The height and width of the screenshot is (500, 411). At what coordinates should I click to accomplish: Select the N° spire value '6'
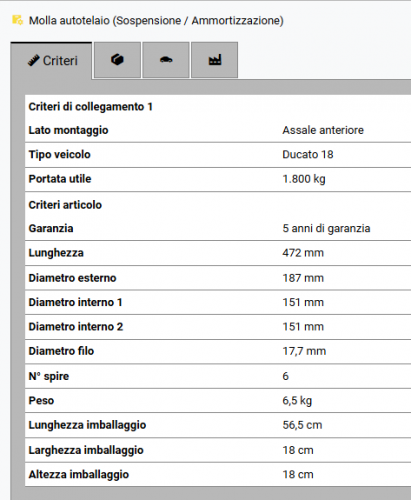point(285,376)
